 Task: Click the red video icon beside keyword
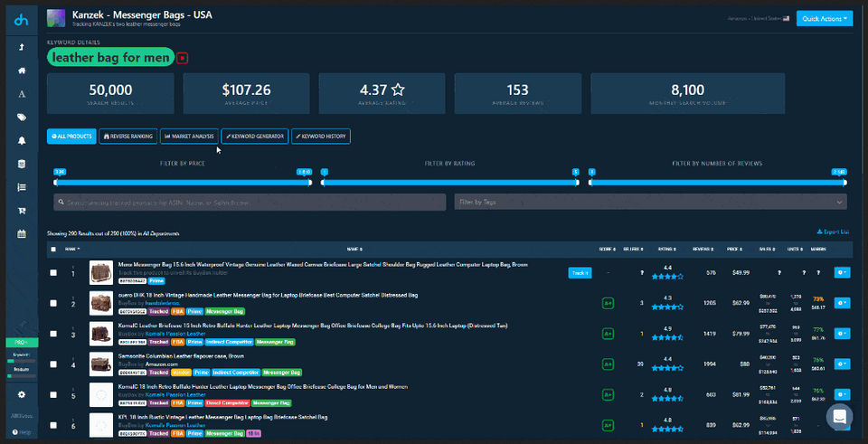tap(183, 58)
